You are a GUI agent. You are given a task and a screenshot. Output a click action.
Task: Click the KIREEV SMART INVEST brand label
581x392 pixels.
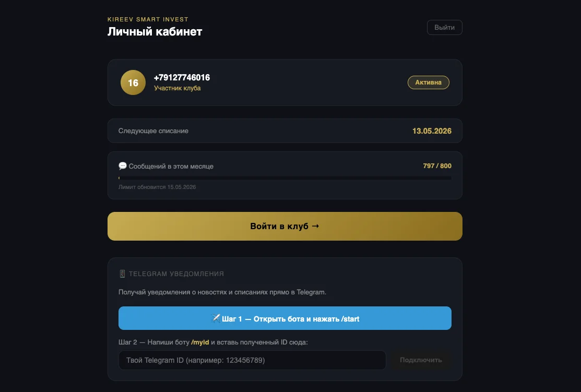tap(148, 19)
